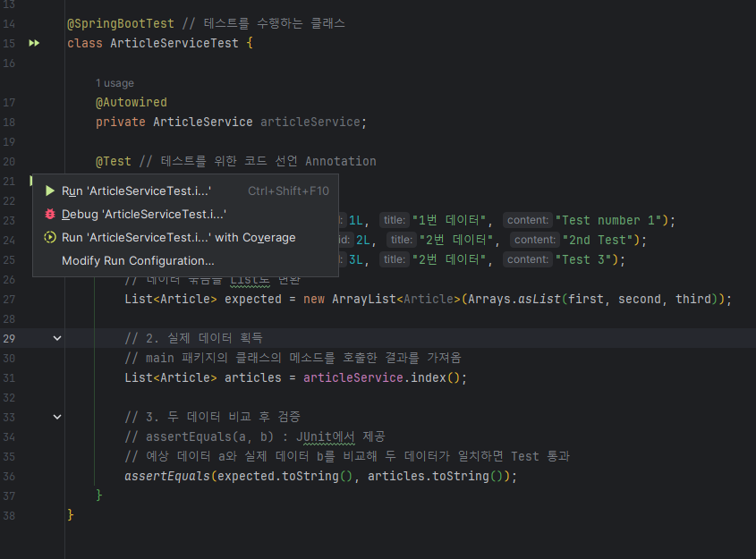Choose Run with Coverage option
This screenshot has width=756, height=559.
click(185, 237)
